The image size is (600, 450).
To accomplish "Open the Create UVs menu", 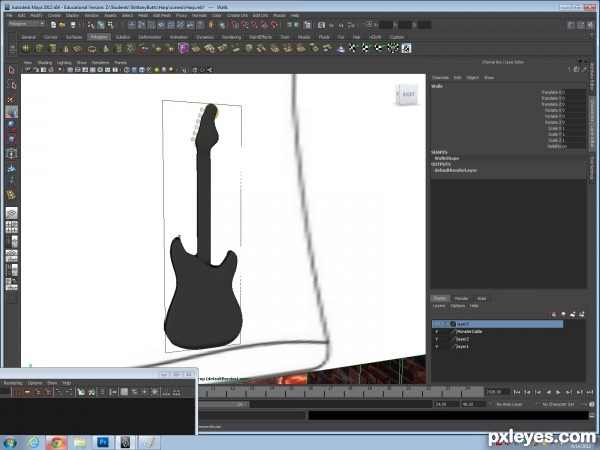I will click(237, 15).
